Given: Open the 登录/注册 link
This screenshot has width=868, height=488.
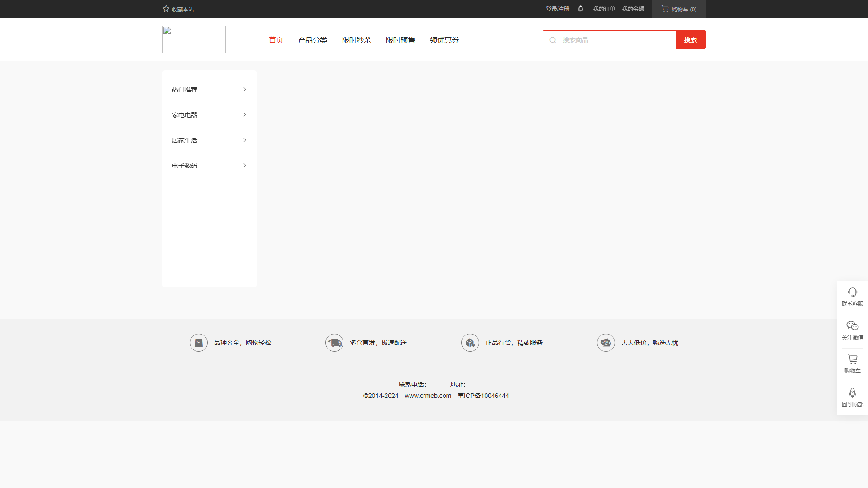Looking at the screenshot, I should pyautogui.click(x=558, y=9).
